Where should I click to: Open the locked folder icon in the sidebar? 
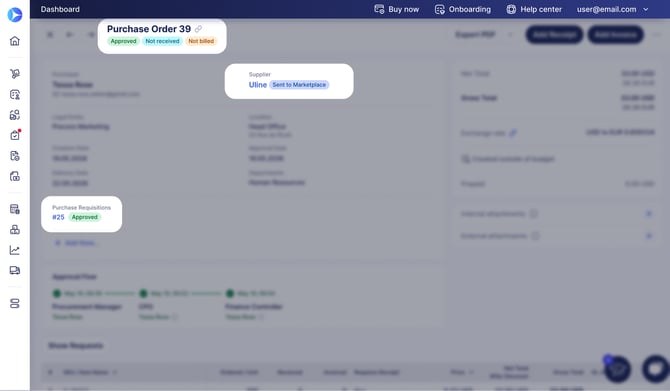coord(15,176)
